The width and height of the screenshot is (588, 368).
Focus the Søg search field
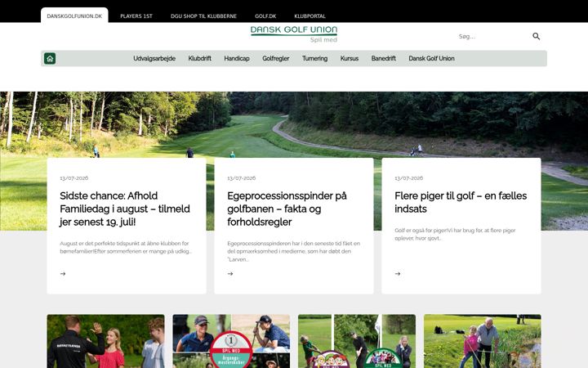tap(493, 37)
